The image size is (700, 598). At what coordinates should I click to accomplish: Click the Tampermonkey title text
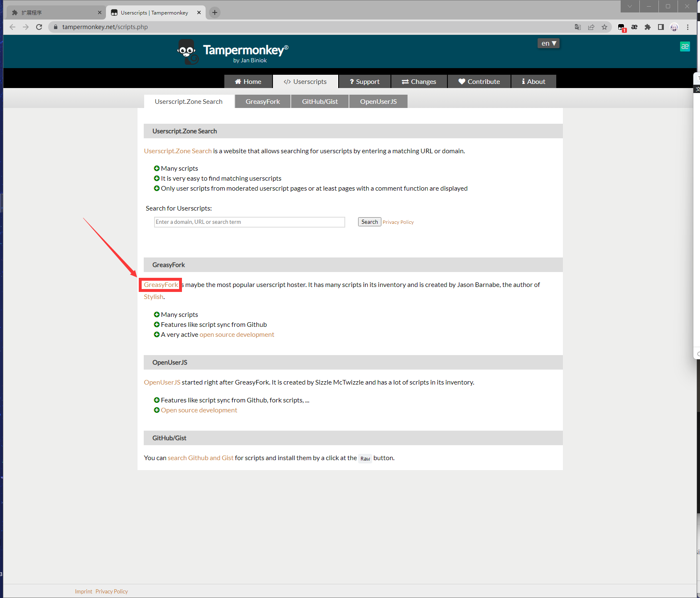tap(246, 50)
